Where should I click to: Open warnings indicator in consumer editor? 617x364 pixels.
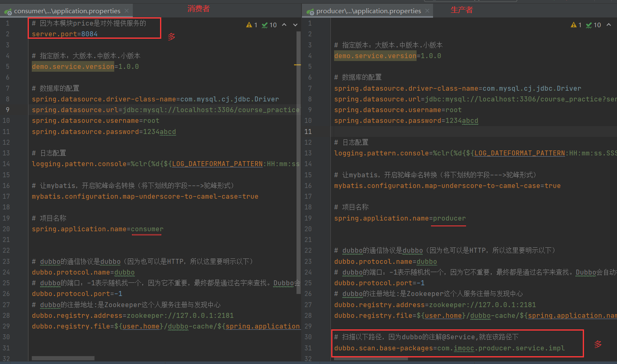click(252, 25)
